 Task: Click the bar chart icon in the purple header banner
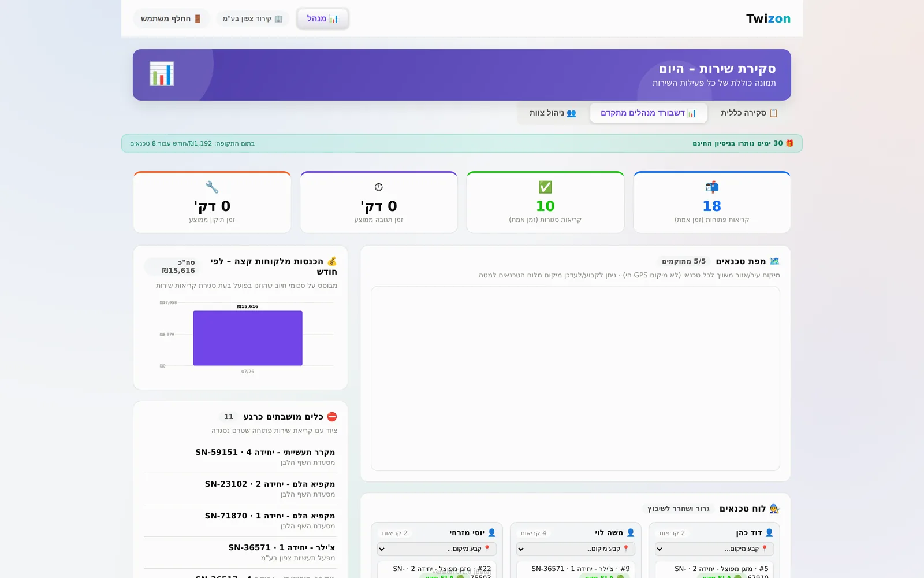point(162,74)
